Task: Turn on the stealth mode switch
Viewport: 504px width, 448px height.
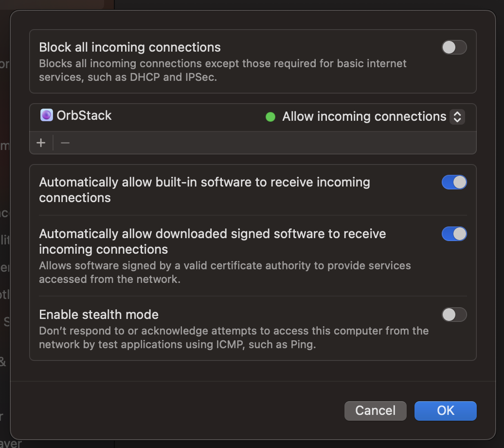Action: 454,315
